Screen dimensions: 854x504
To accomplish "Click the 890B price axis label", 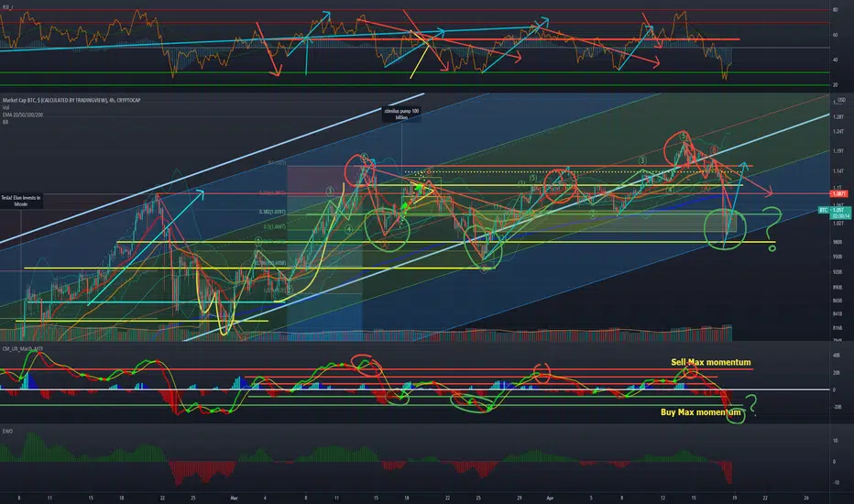I will 838,288.
